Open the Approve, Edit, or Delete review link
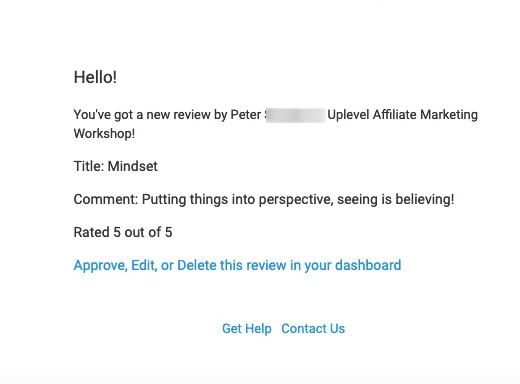This screenshot has width=520, height=384. click(237, 266)
